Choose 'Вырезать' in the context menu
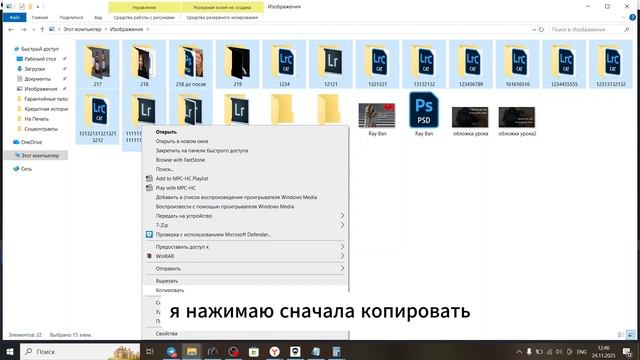Screen dimensions: 640x360 [x=246, y=281]
